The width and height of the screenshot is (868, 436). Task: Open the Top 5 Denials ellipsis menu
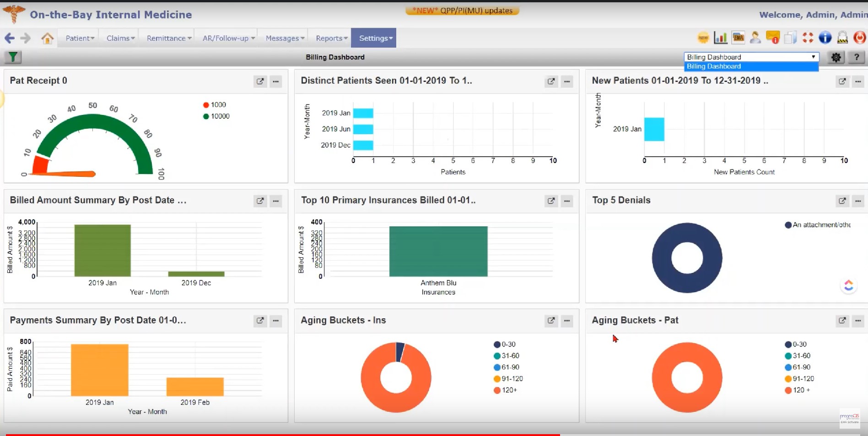(858, 201)
